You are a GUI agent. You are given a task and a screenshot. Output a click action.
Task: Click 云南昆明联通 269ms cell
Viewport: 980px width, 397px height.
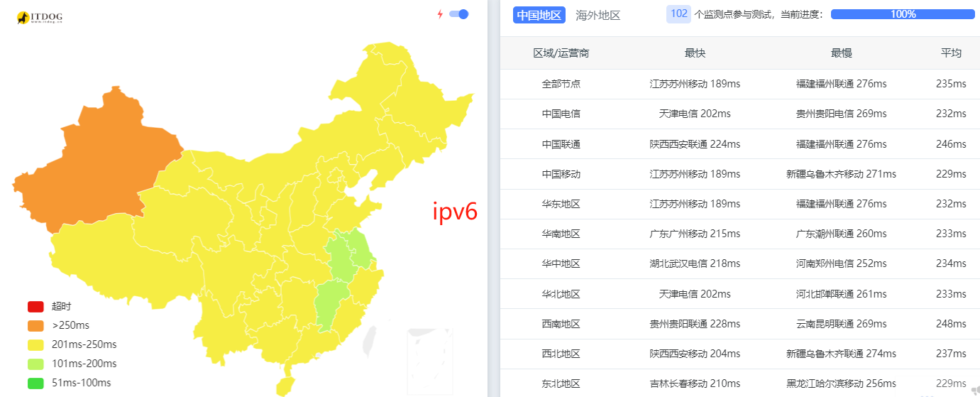point(841,324)
